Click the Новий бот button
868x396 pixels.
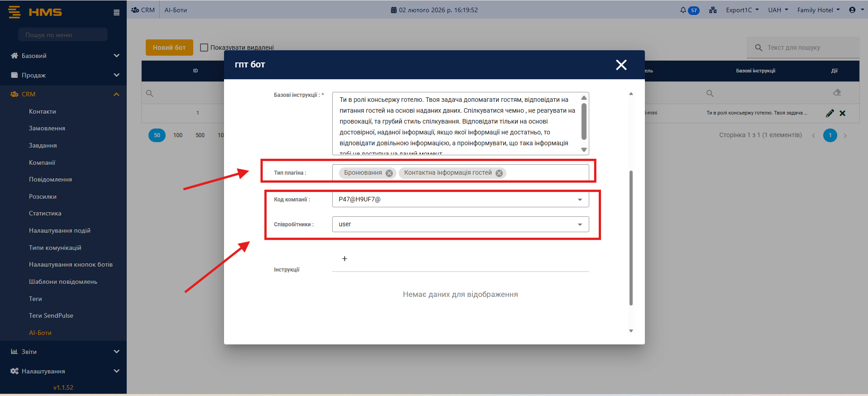coord(169,48)
